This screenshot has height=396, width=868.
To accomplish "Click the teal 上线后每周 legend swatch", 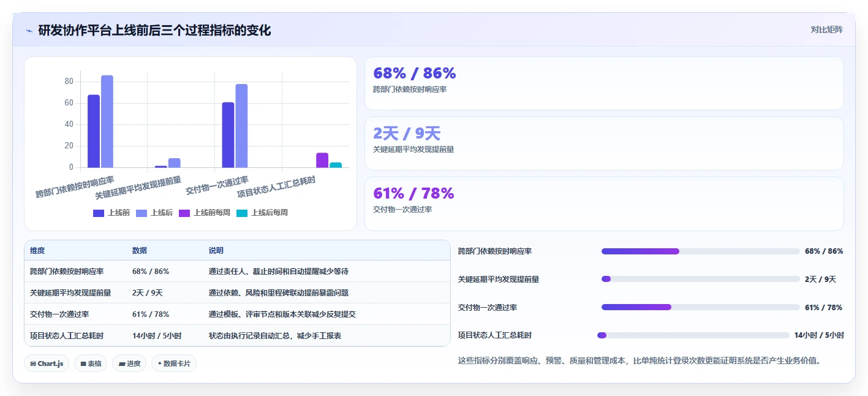I will coord(242,213).
